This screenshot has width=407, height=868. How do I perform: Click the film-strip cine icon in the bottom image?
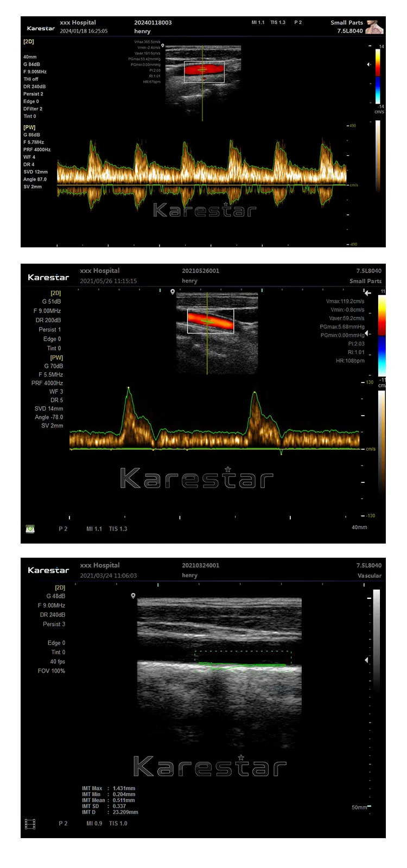coord(30,824)
